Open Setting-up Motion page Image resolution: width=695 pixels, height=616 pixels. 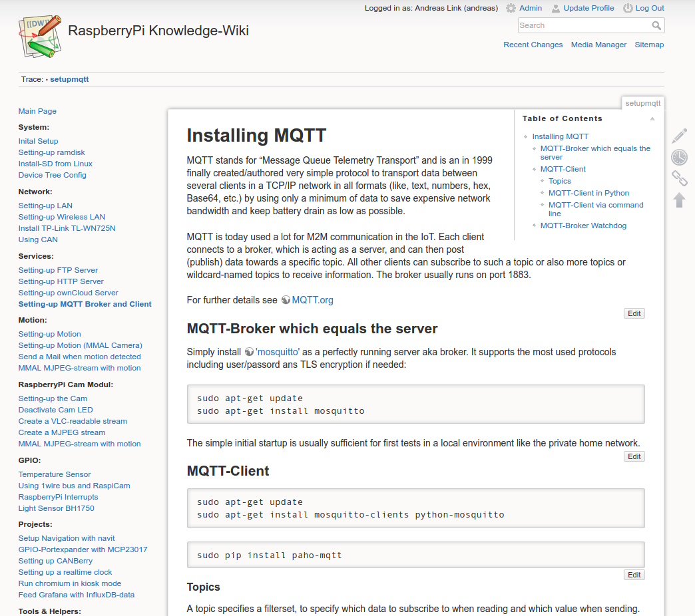pos(50,335)
